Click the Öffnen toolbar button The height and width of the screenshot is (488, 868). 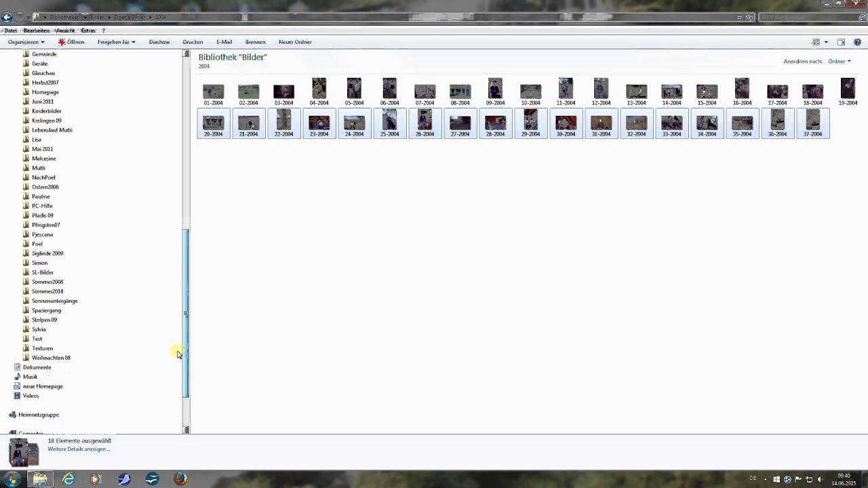(71, 42)
